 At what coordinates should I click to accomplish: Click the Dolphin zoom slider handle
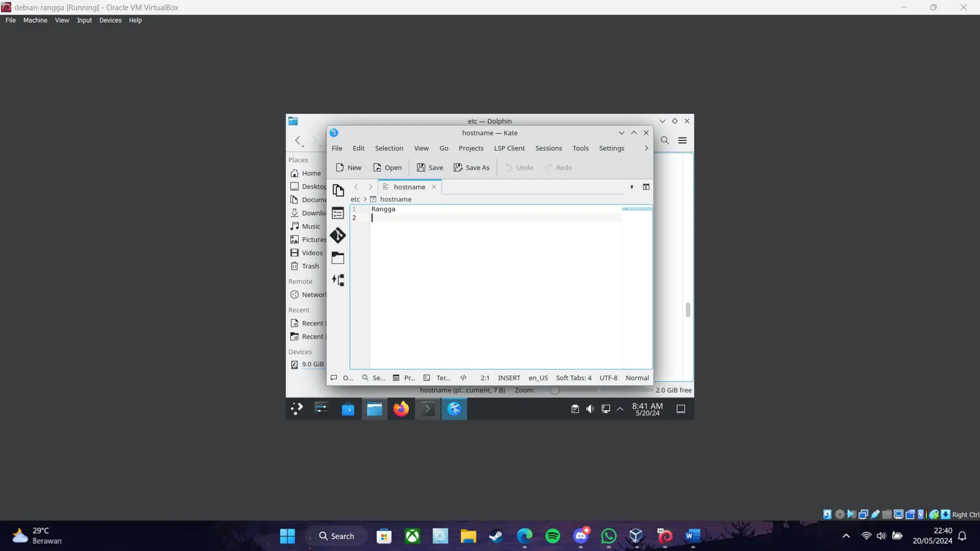[555, 390]
